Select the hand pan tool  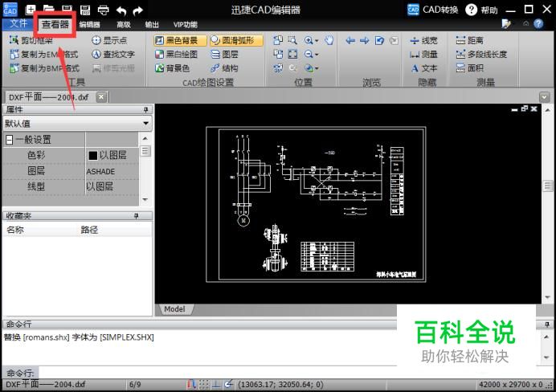[x=329, y=40]
